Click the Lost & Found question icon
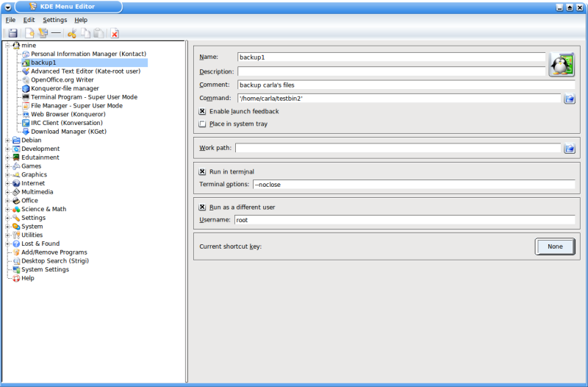 [16, 244]
